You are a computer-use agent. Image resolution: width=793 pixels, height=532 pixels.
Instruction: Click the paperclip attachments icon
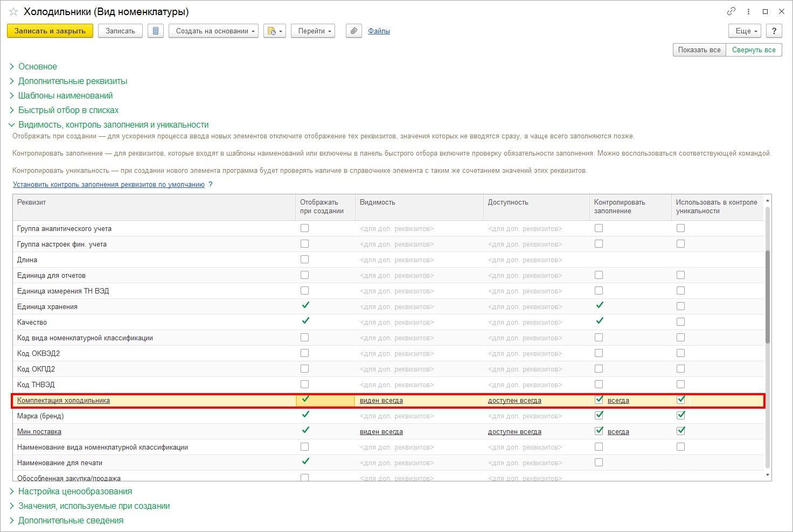[x=353, y=31]
